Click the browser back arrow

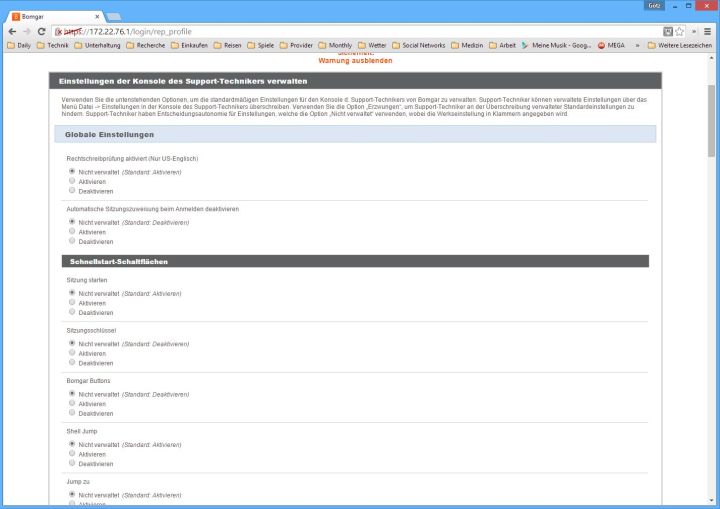12,31
